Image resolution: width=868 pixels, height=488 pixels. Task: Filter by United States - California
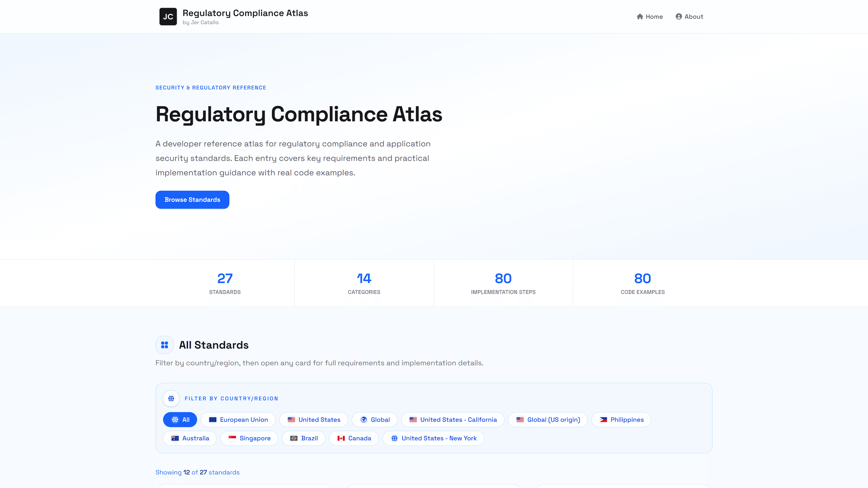click(x=453, y=420)
